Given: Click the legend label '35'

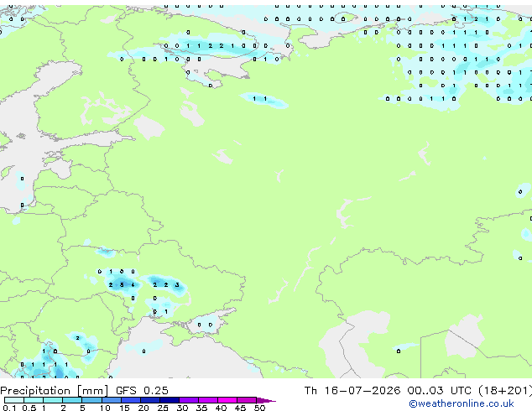Looking at the screenshot, I should point(201,408).
